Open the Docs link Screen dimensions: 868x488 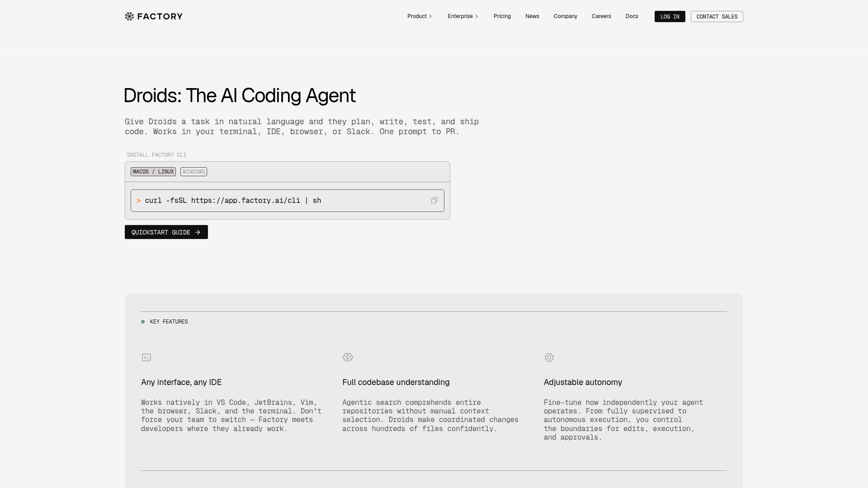click(632, 16)
